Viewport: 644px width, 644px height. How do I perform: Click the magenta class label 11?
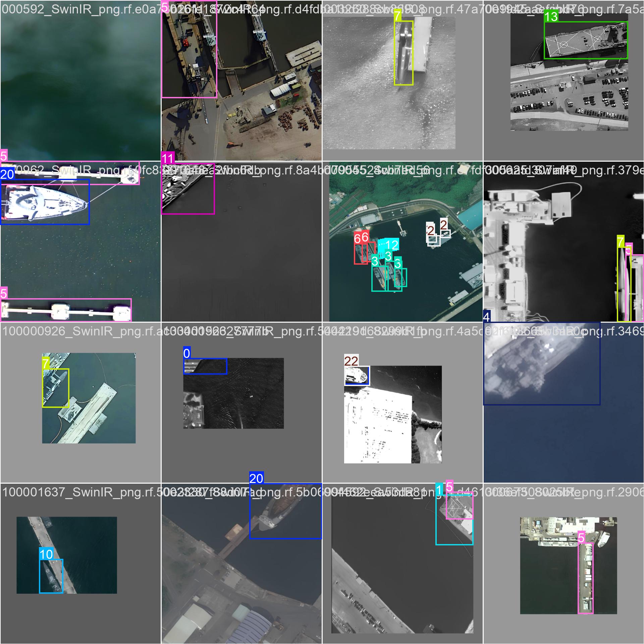[x=168, y=158]
